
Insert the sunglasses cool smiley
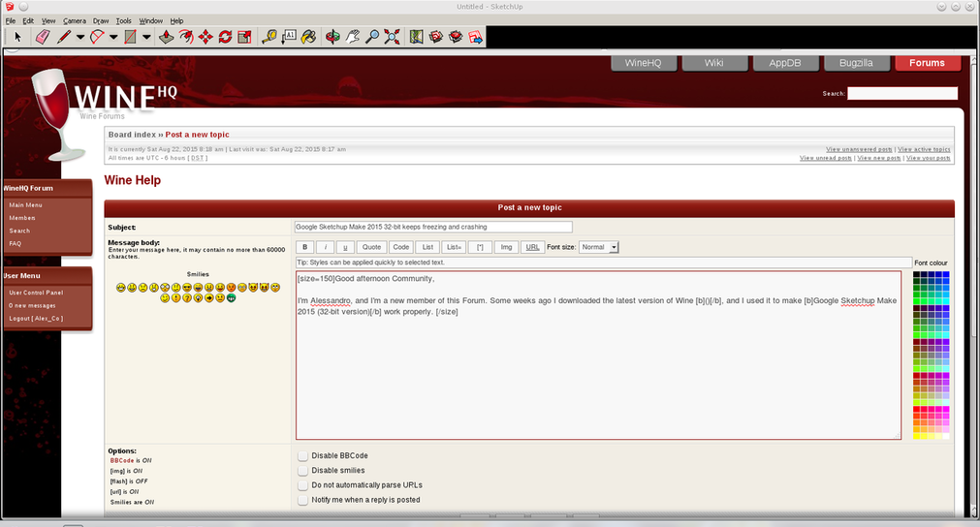(187, 287)
